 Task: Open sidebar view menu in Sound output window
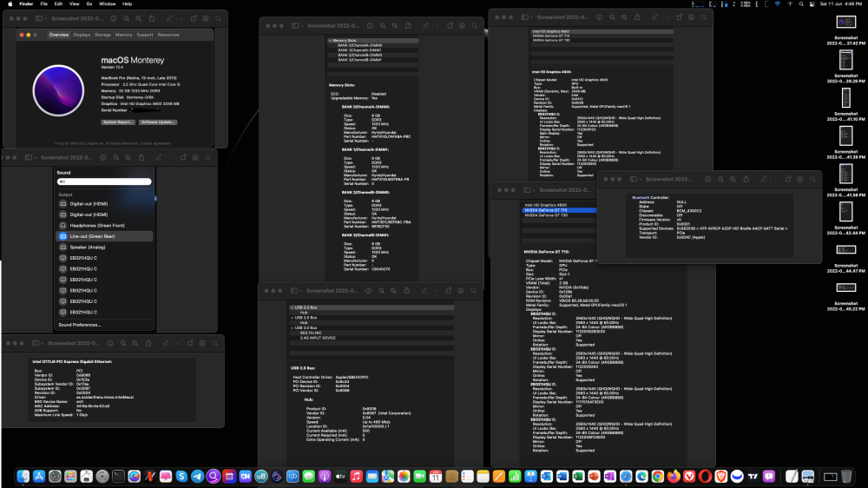click(x=30, y=157)
